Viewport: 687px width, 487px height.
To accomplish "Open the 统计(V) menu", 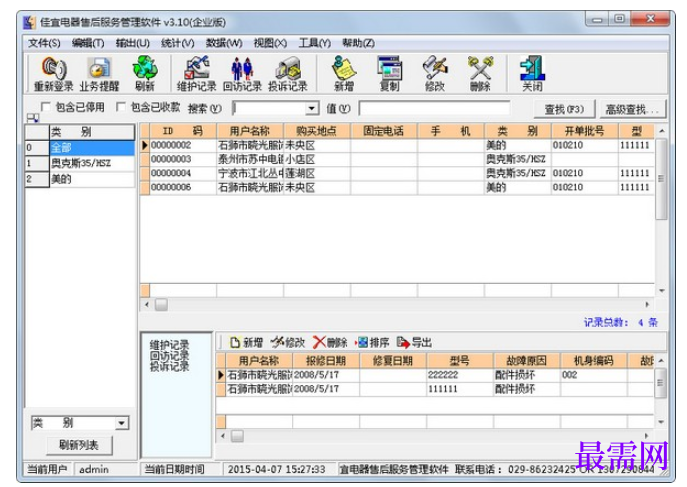I will tap(177, 43).
